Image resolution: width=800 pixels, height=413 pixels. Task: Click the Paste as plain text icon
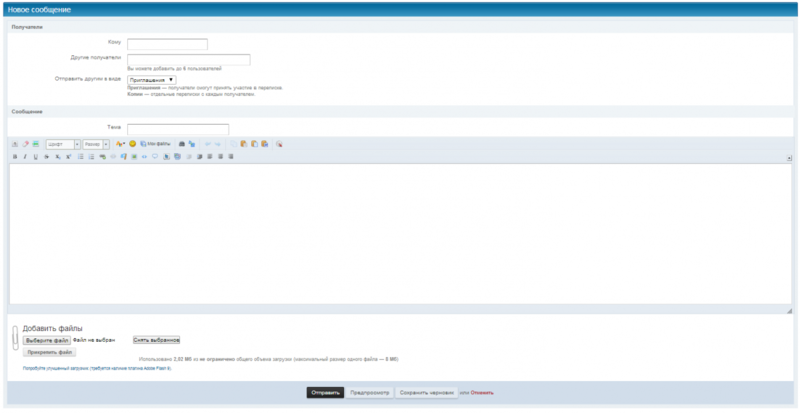click(255, 144)
